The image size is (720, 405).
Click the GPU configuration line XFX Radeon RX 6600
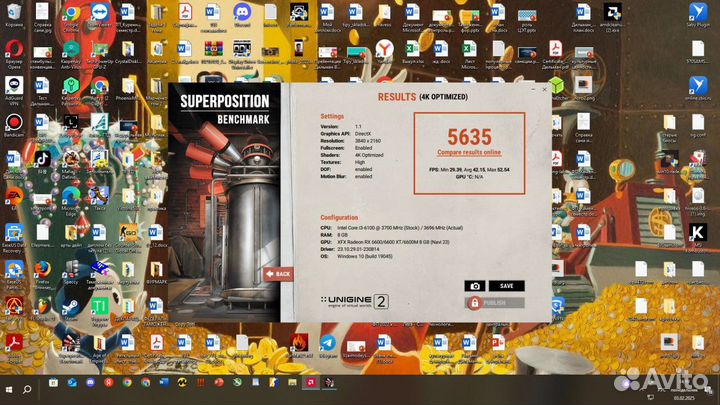click(393, 242)
